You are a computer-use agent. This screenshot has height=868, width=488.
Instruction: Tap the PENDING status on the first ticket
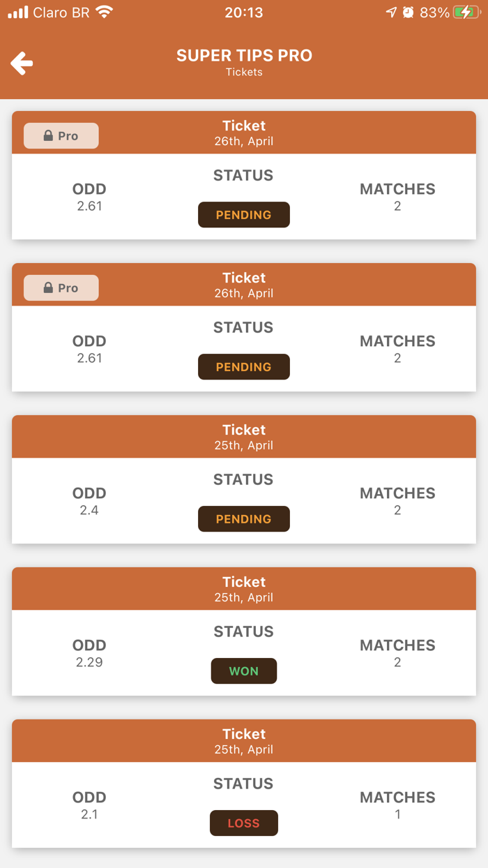(243, 214)
